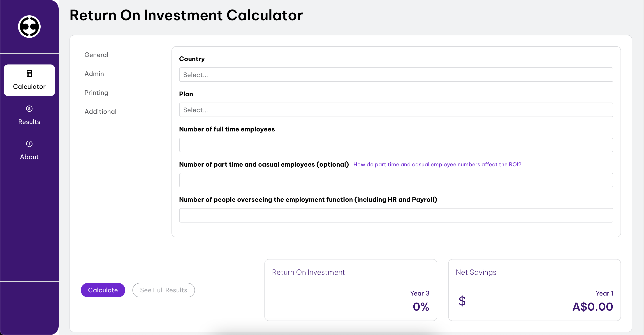
Task: Switch to the General section tab
Action: 96,55
